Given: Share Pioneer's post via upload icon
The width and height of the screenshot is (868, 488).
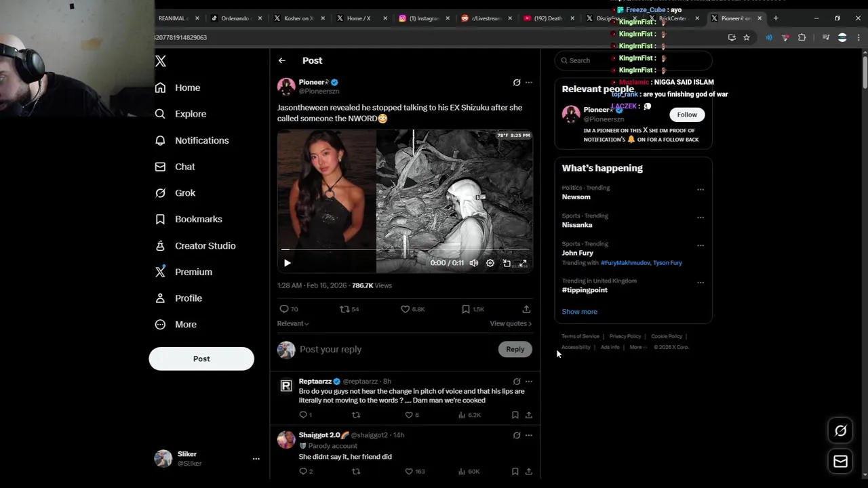Looking at the screenshot, I should 526,309.
